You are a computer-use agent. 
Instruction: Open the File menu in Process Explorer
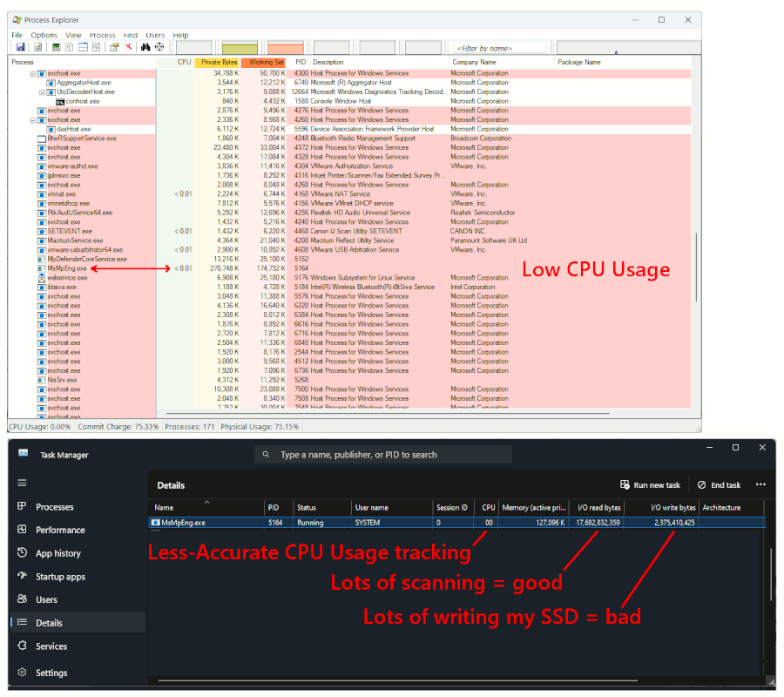click(17, 35)
